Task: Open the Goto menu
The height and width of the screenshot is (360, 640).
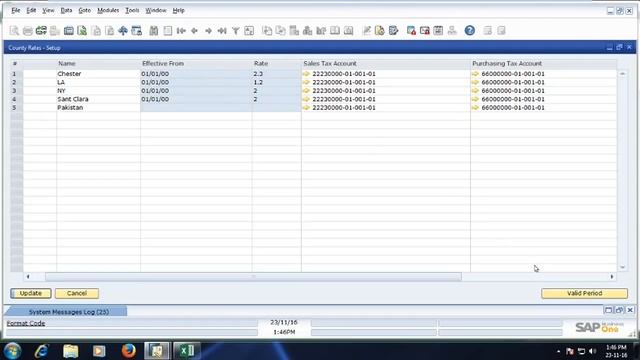Action: coord(84,10)
